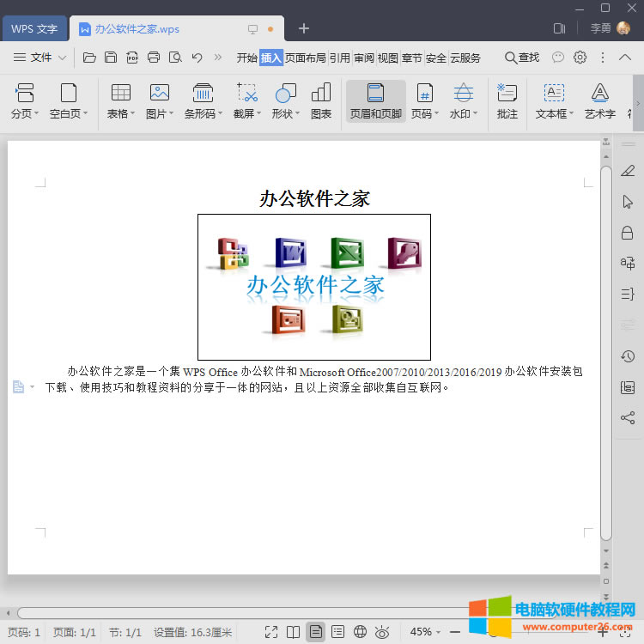This screenshot has width=644, height=644.
Task: Toggle eye protection mode in status bar
Action: tap(382, 632)
